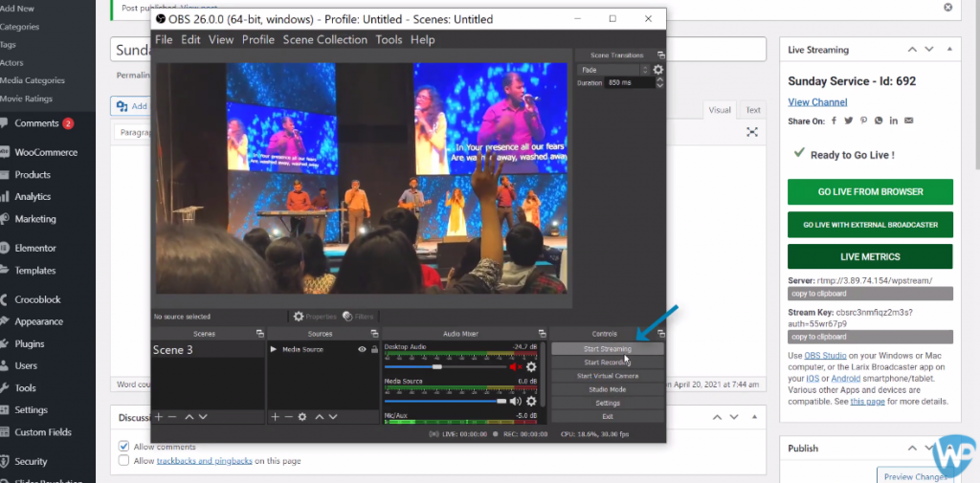Image resolution: width=980 pixels, height=483 pixels.
Task: Add a new scene with plus icon
Action: point(159,417)
